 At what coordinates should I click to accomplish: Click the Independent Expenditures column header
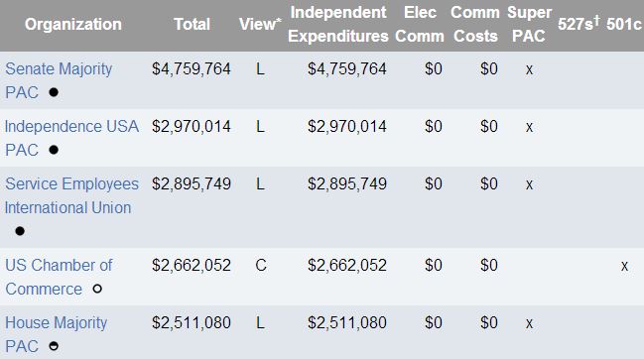click(338, 24)
